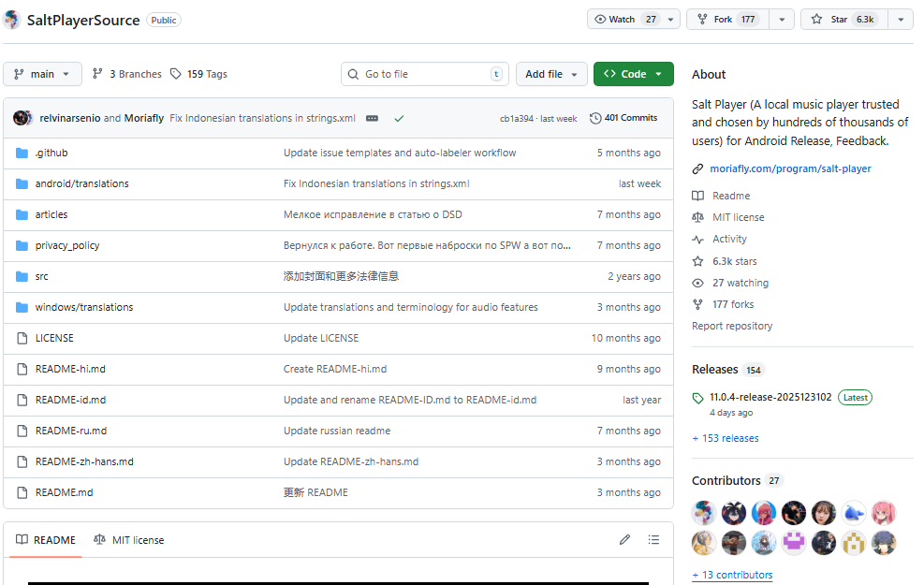
Task: Open the green Code dropdown
Action: pos(634,74)
